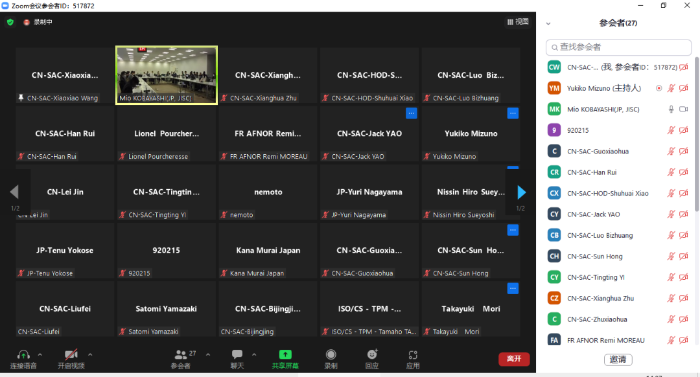
Task: Toggle start video camera button
Action: (x=71, y=355)
